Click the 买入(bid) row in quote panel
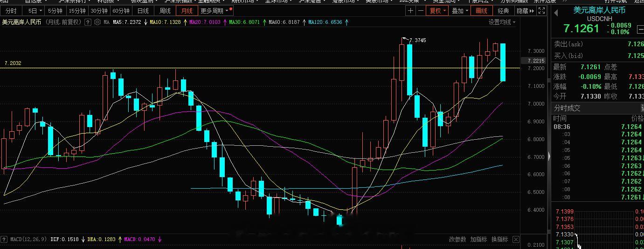The width and height of the screenshot is (644, 249). click(598, 56)
